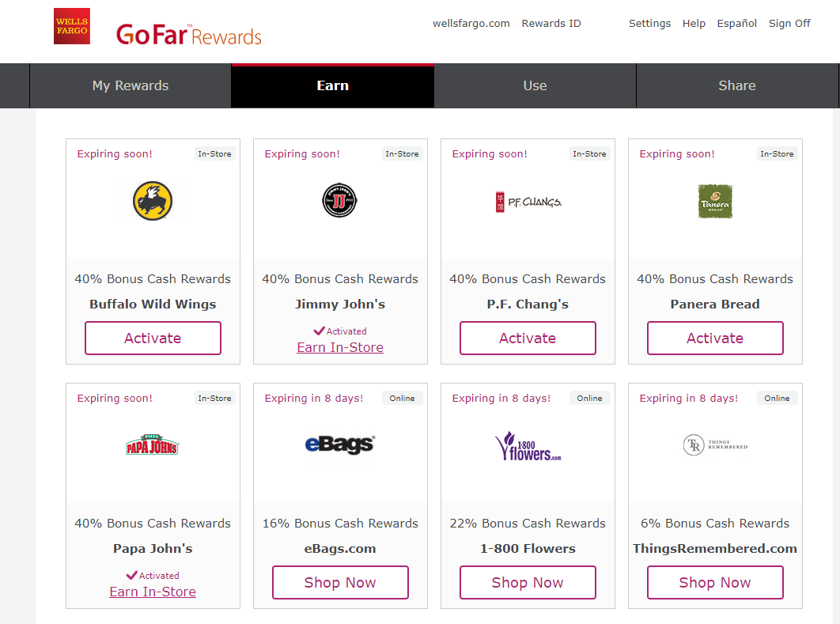
Task: Activate the Buffalo Wild Wings offer
Action: pos(153,338)
